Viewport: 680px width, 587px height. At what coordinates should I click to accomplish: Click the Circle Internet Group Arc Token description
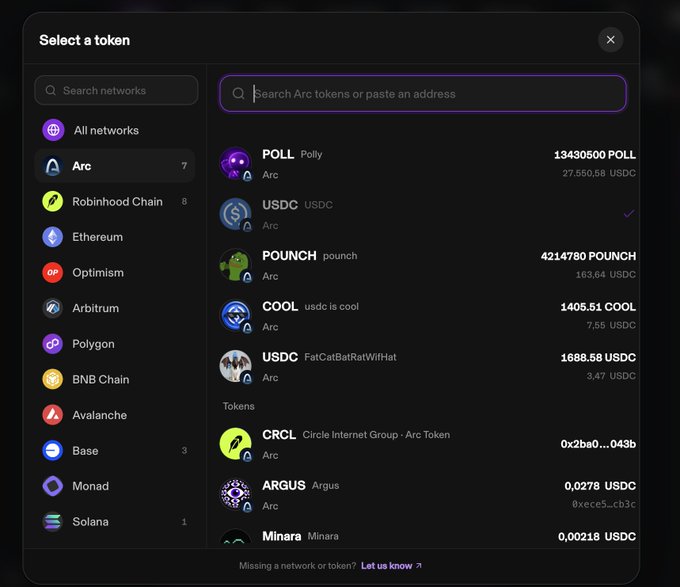point(376,435)
